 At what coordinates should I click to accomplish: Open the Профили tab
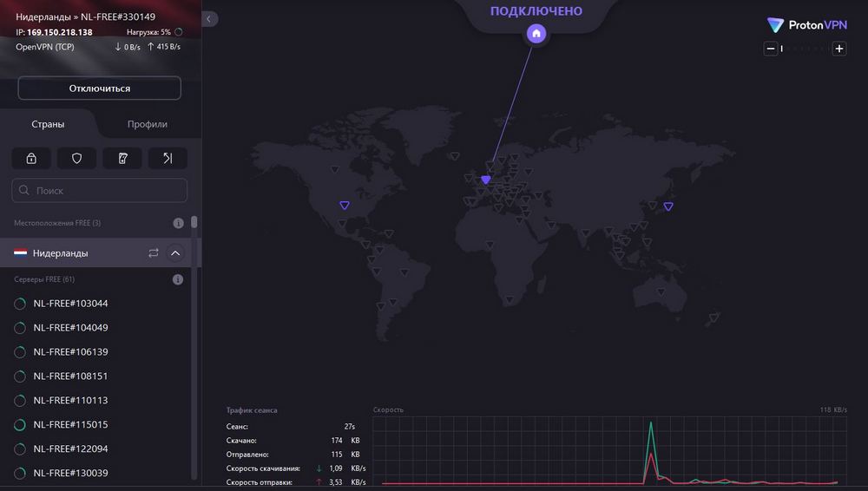148,124
